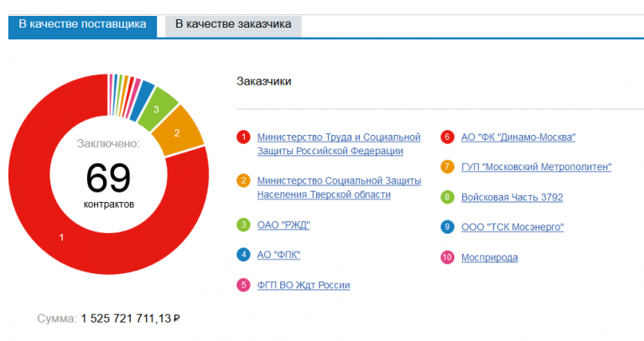Open the АО "ФПК" customer link

pos(278,255)
